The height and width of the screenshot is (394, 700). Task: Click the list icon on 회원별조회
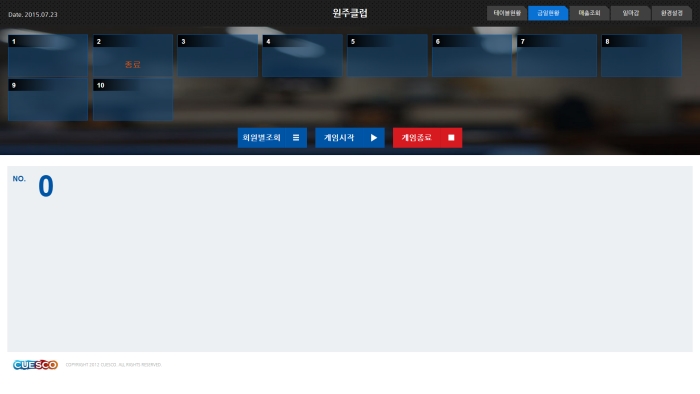(x=296, y=138)
